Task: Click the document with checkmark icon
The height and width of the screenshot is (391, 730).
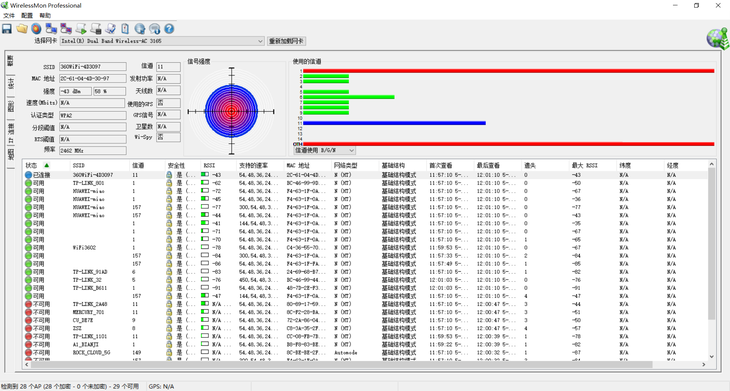Action: coord(110,29)
